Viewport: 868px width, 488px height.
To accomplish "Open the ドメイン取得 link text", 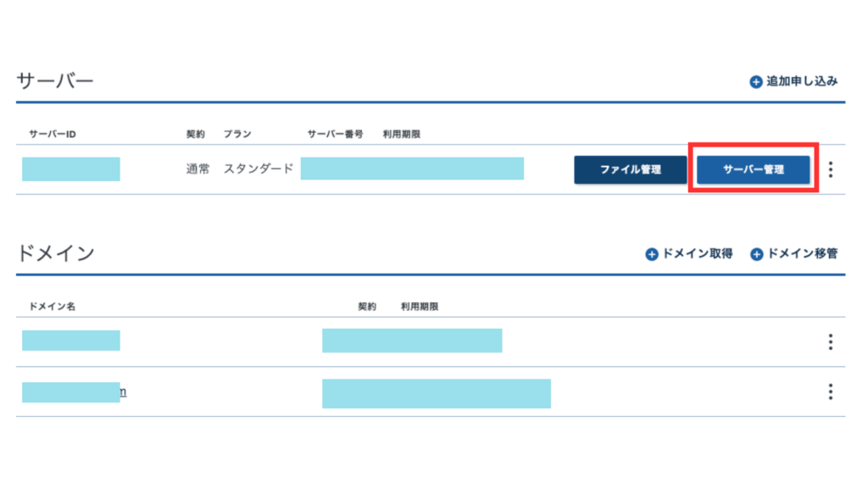I will pos(697,254).
